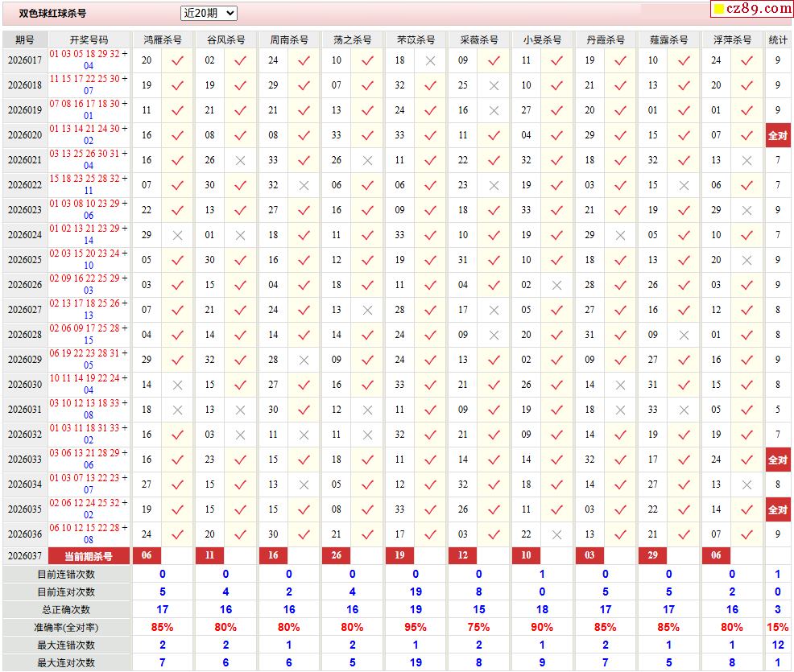Click the 鸿雁杀号 cross mark in row 2026024
This screenshot has height=672, width=794.
178,235
